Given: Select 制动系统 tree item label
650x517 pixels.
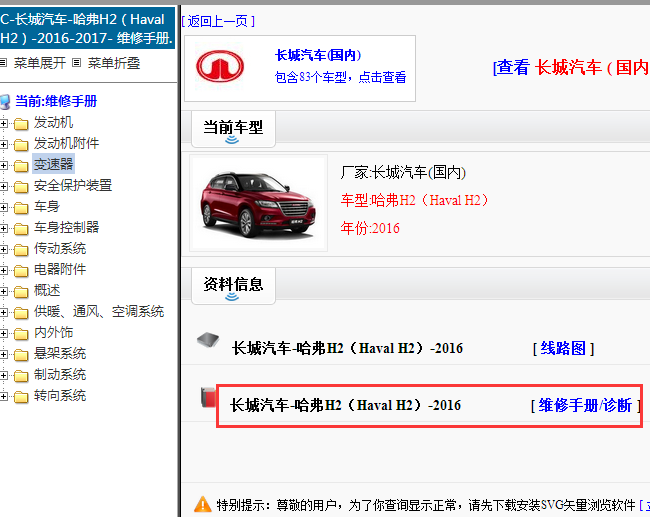Looking at the screenshot, I should click(x=60, y=375).
